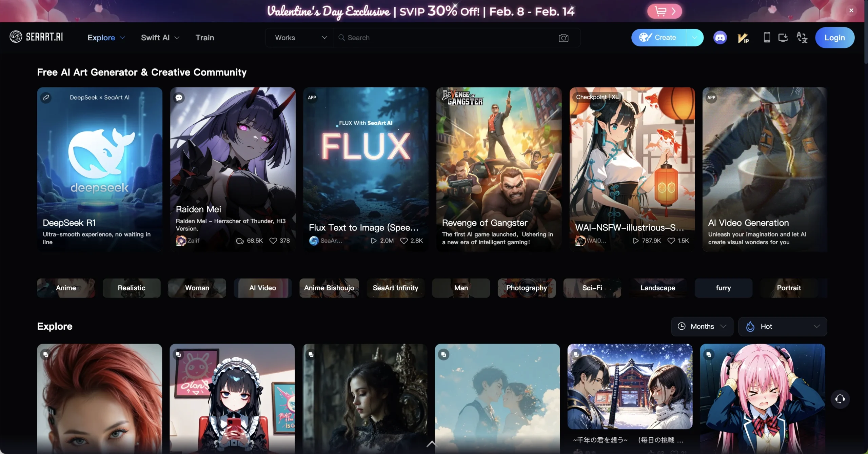Select the SeaArt Infinity category
Screen dimensions: 868x454
[395, 288]
